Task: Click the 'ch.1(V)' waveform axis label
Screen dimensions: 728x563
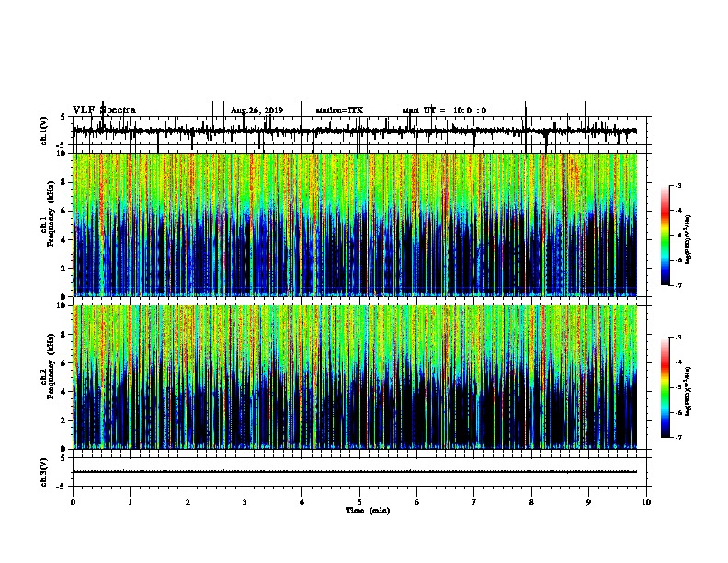Action: pyautogui.click(x=44, y=131)
